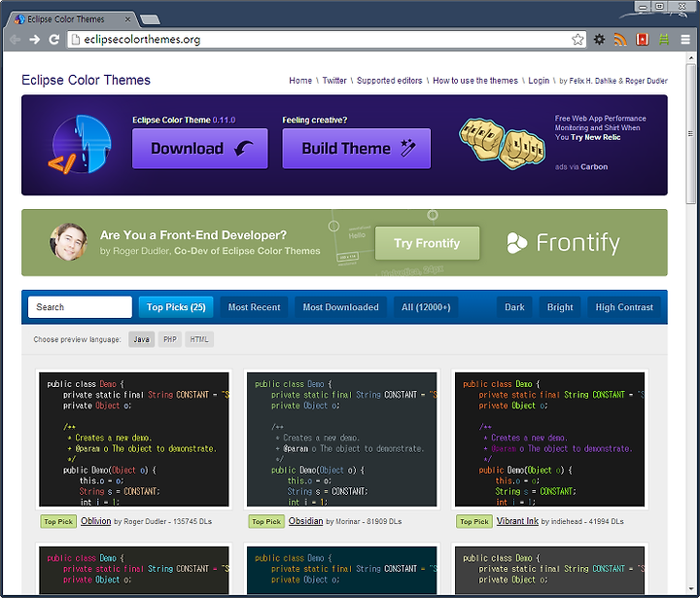Click the Try Frontify button
This screenshot has width=700, height=598.
427,243
